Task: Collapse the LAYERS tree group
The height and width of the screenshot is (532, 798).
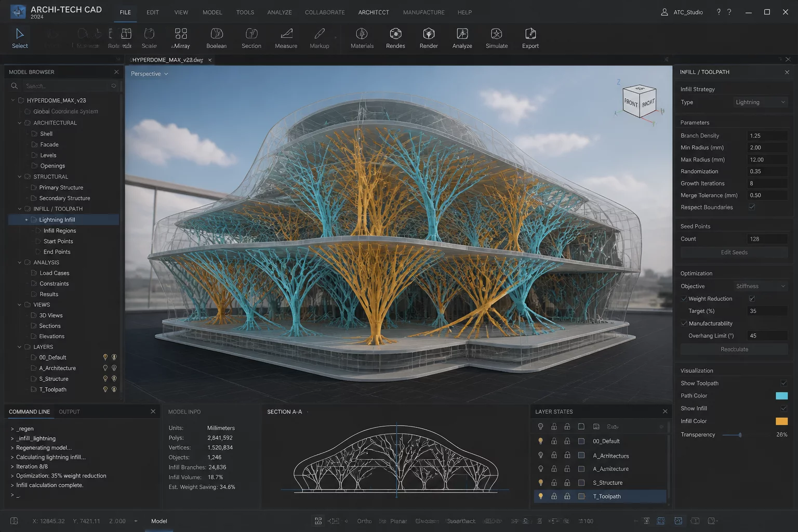Action: coord(20,347)
